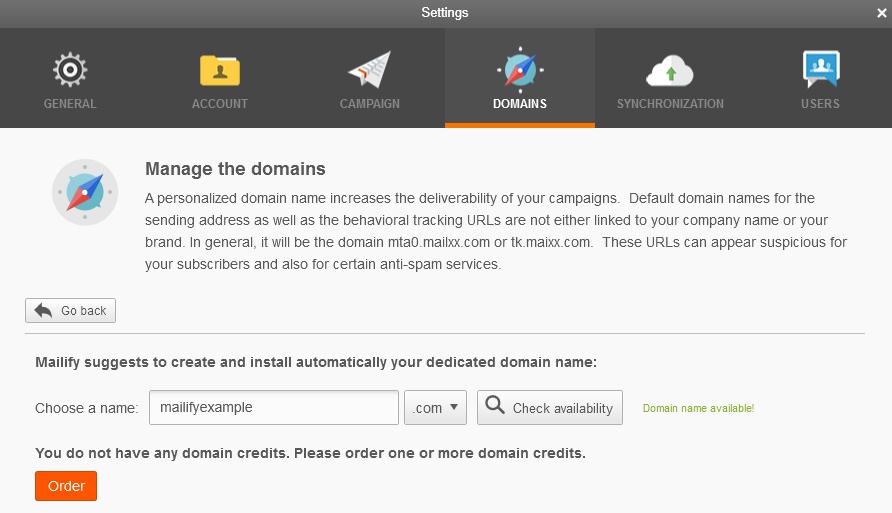Close the Settings dialog with the X

881,13
